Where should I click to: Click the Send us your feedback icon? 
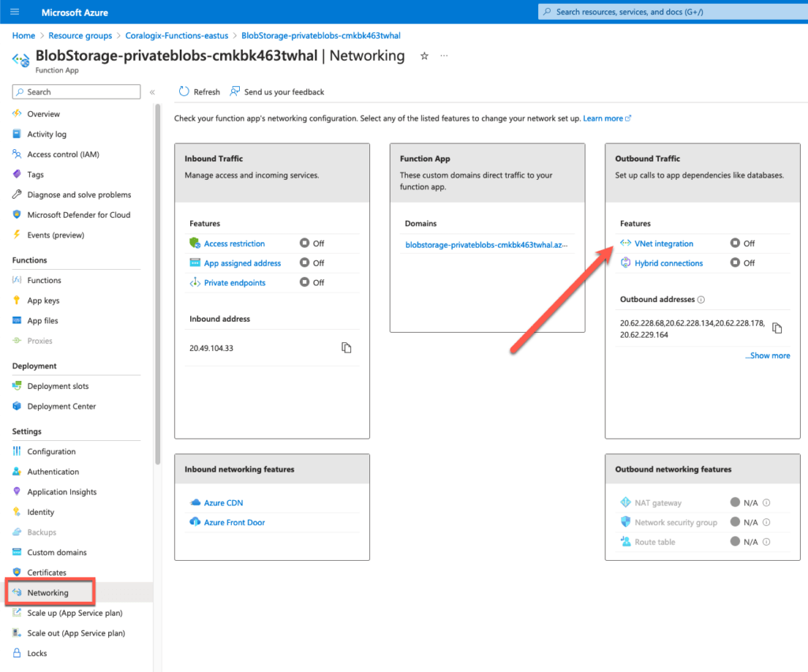(x=234, y=91)
